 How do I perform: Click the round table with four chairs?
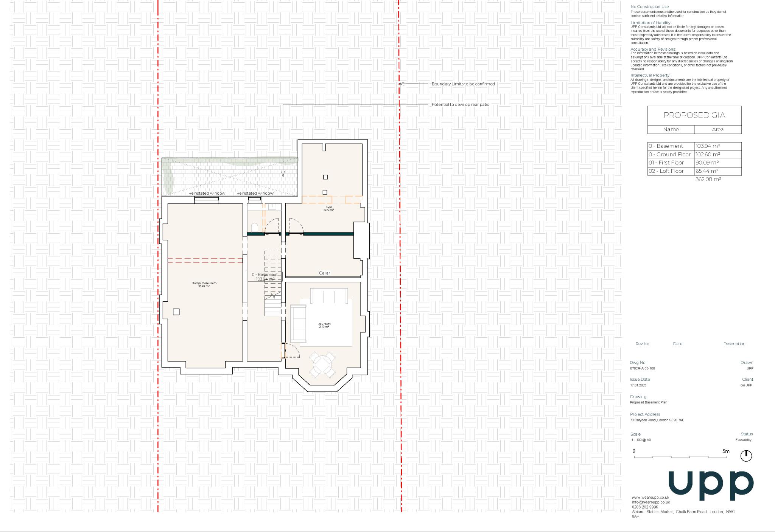[x=323, y=365]
